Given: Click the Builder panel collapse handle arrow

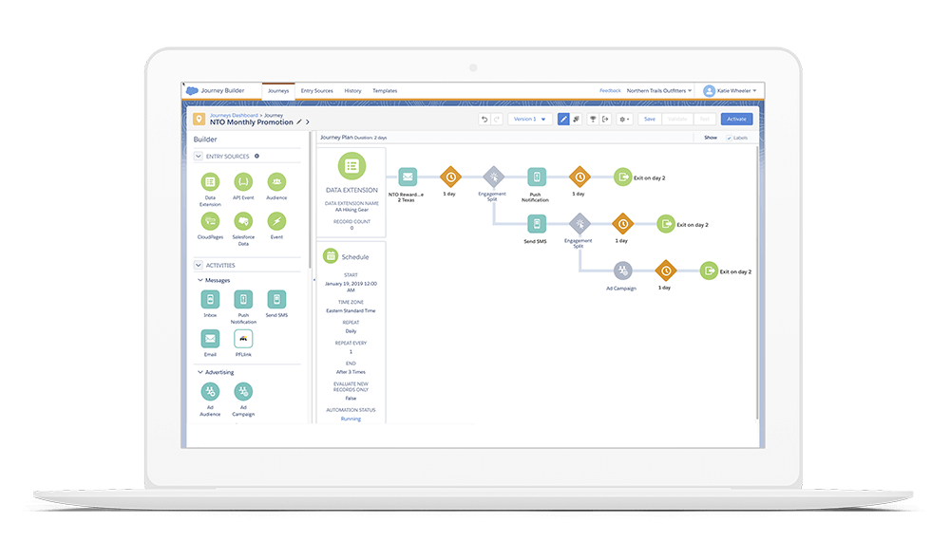Looking at the screenshot, I should 313,280.
